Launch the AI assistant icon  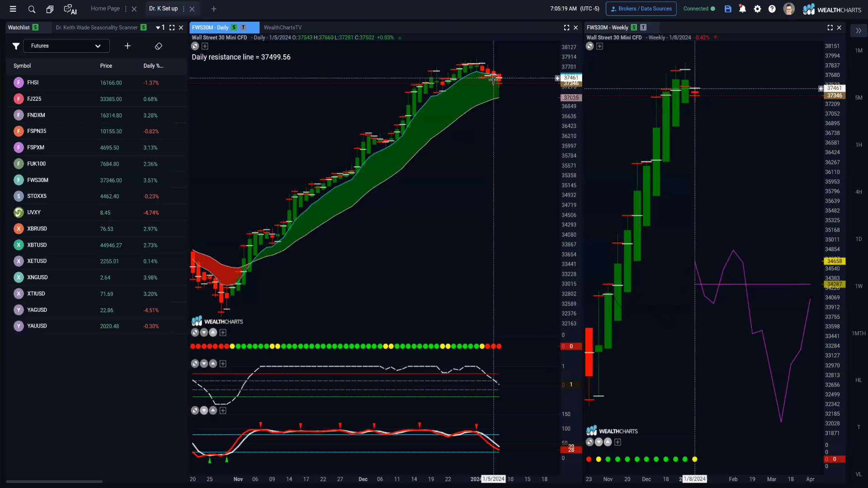(x=70, y=9)
